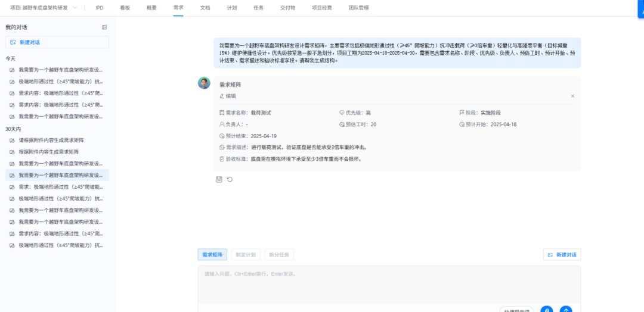The image size is (644, 312).
Task: Open conversation 需求：极端地形通过性（≥45°爬坡能...
Action: tap(57, 187)
